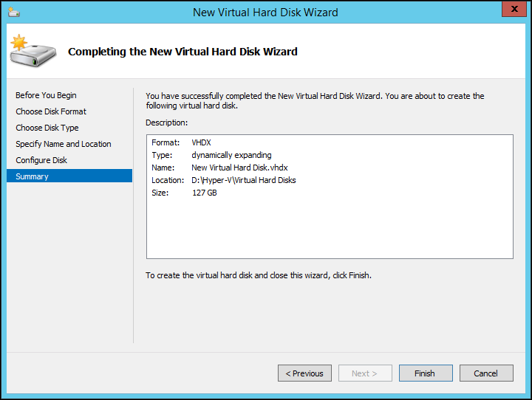532x400 pixels.
Task: Click the wizard window title bar text
Action: click(x=265, y=12)
